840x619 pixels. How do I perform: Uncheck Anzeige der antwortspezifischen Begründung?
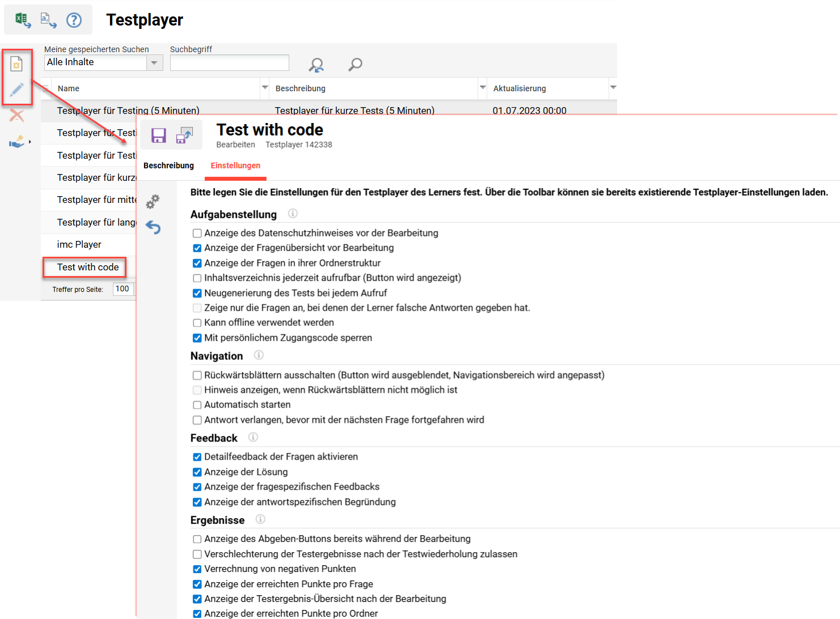[197, 502]
